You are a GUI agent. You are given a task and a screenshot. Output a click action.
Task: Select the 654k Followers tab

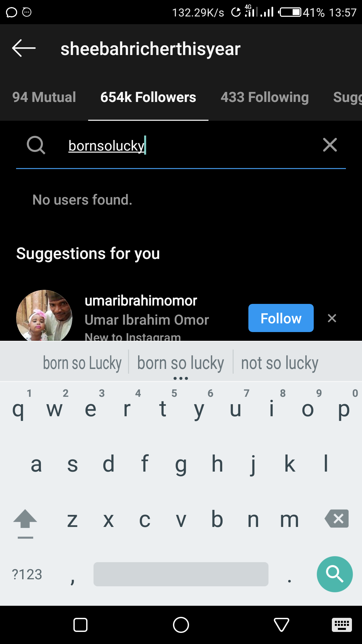pyautogui.click(x=148, y=97)
